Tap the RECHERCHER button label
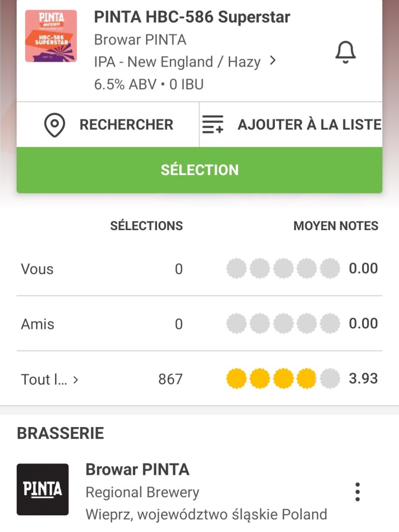Viewport: 399px width, 532px height. [x=126, y=125]
